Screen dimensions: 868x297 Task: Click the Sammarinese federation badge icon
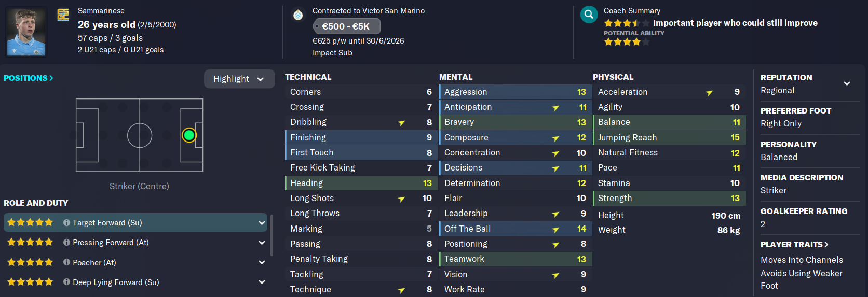pyautogui.click(x=63, y=15)
